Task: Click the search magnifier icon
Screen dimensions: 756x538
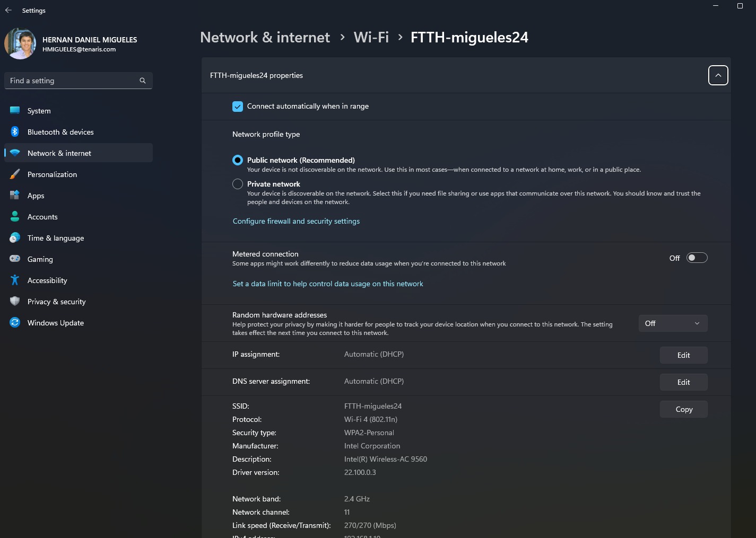Action: (143, 81)
